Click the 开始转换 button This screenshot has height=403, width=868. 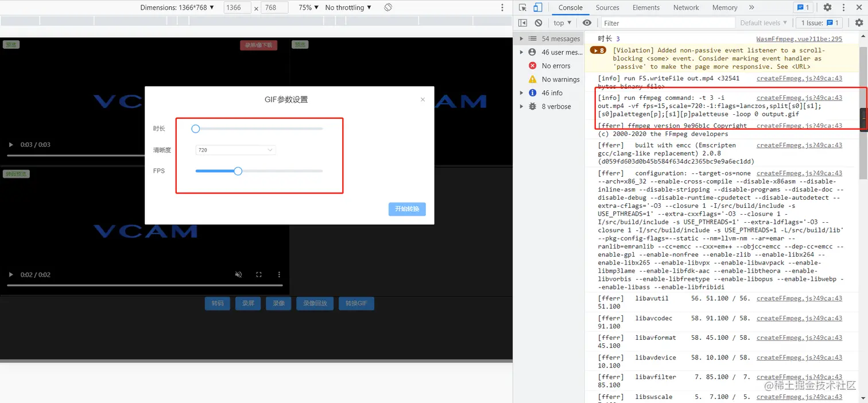tap(407, 209)
